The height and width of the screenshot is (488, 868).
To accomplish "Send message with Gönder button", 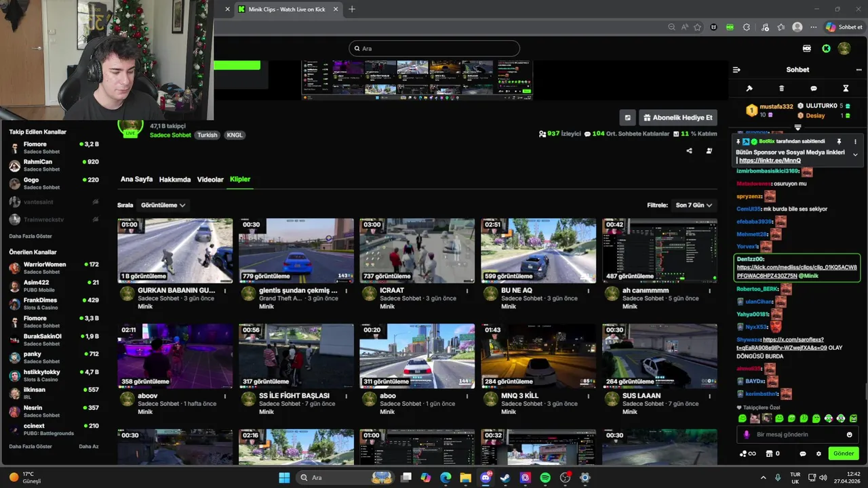I will [844, 453].
